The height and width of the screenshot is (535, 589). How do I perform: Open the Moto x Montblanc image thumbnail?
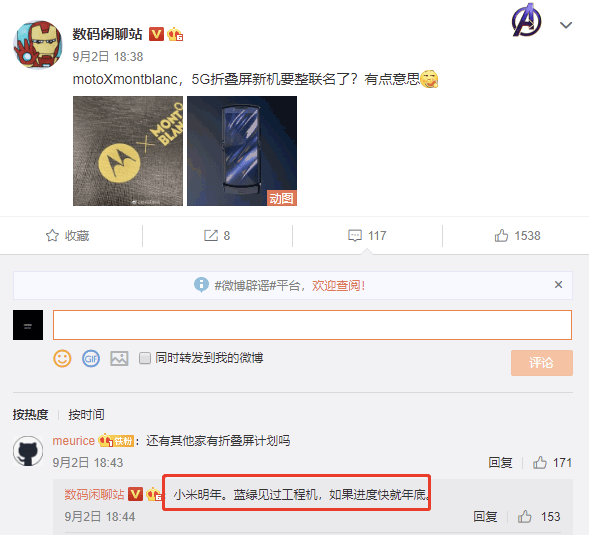[128, 151]
